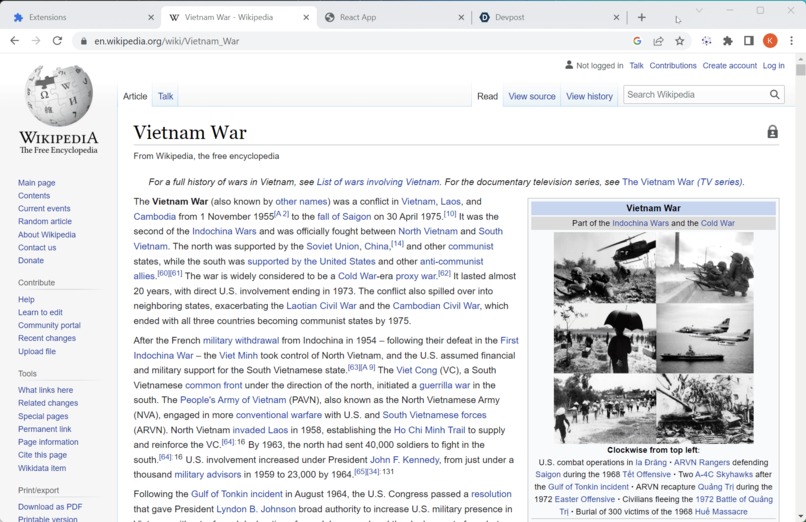
Task: Select the Read tab
Action: tap(487, 96)
